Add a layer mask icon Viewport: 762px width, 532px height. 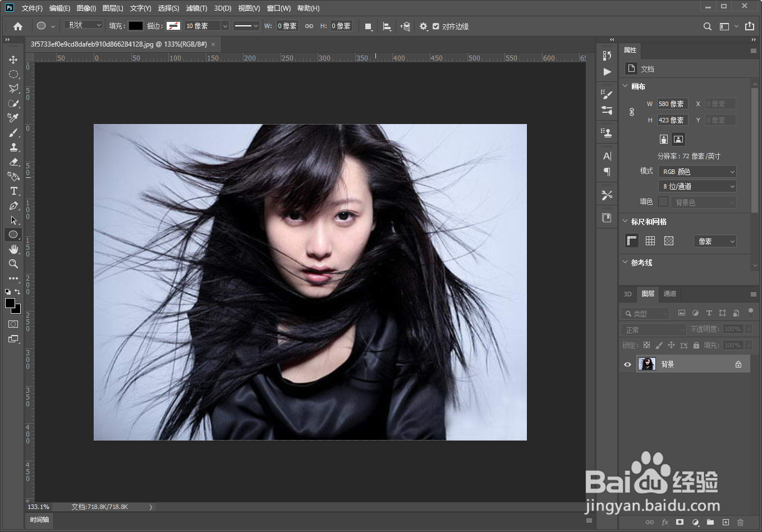(x=680, y=522)
